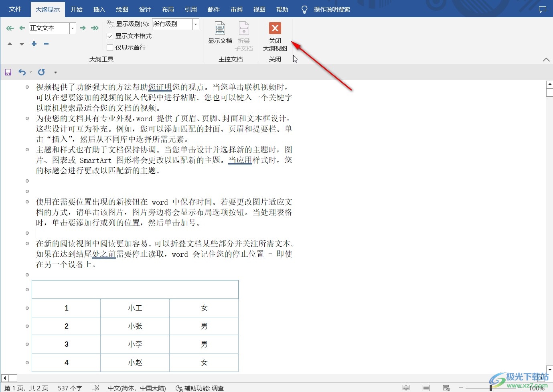Click outline bullet beside '为使您的文档' paragraph
The width and height of the screenshot is (553, 392).
point(27,118)
